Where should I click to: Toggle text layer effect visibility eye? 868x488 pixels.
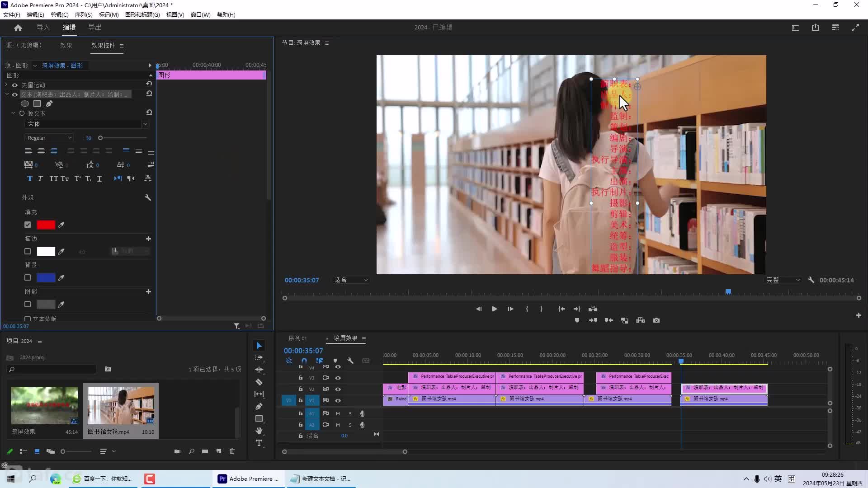pyautogui.click(x=14, y=94)
